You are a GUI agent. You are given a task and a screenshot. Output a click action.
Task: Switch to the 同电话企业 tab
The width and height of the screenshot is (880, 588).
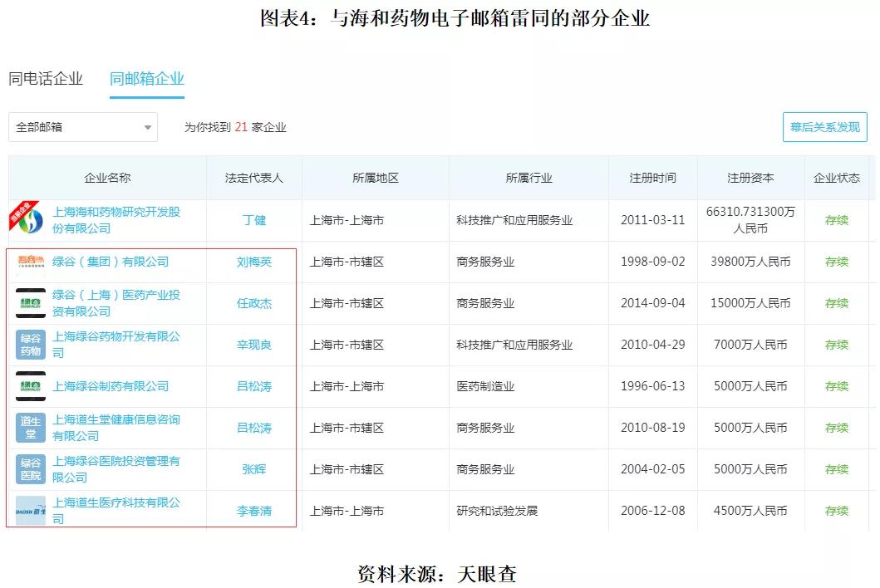46,79
